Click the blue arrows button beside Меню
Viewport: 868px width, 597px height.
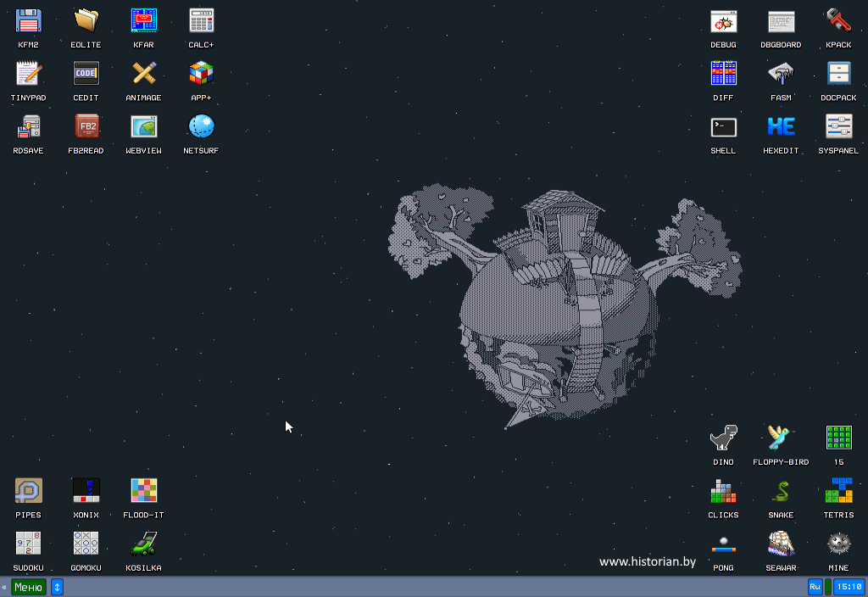point(57,587)
